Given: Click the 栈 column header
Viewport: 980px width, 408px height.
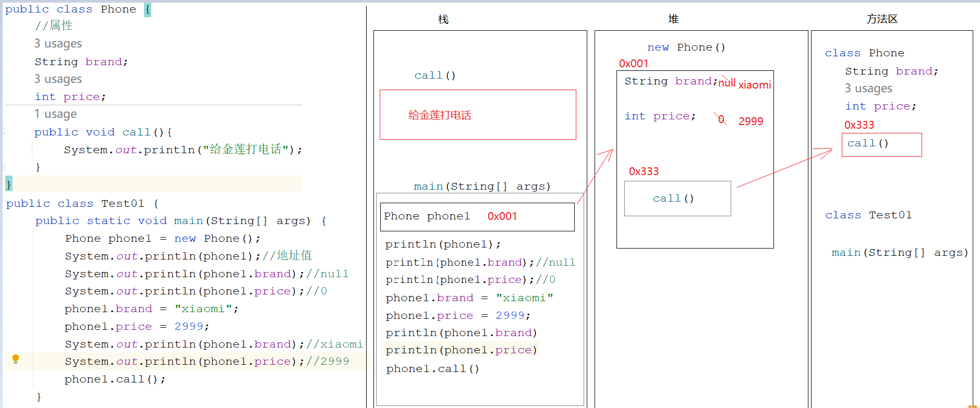Looking at the screenshot, I should [x=443, y=20].
